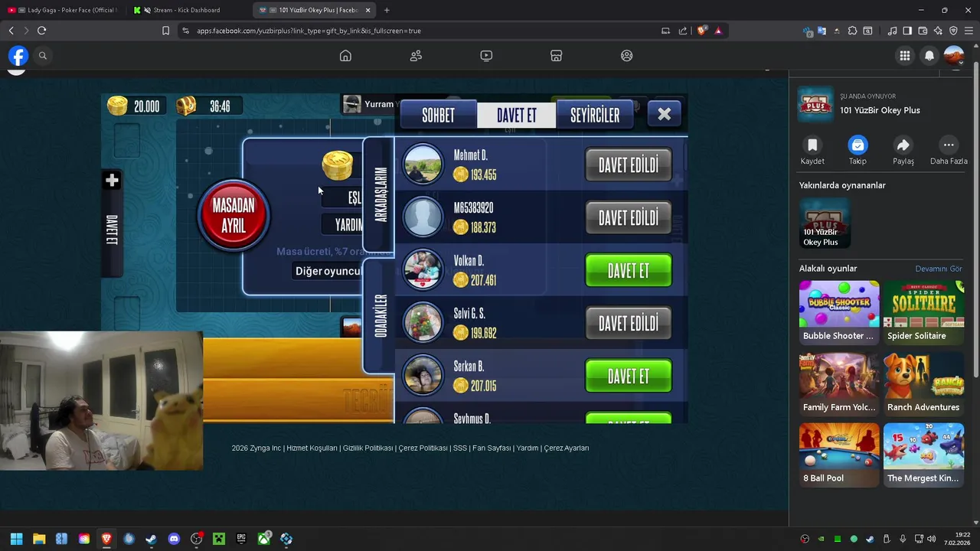Invite Serkan B. with DAVET ET
This screenshot has height=551, width=980.
(x=629, y=376)
